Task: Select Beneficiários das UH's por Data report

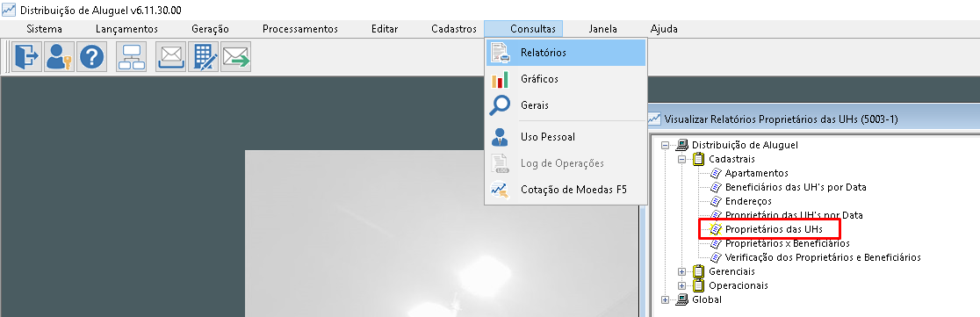Action: pos(796,187)
